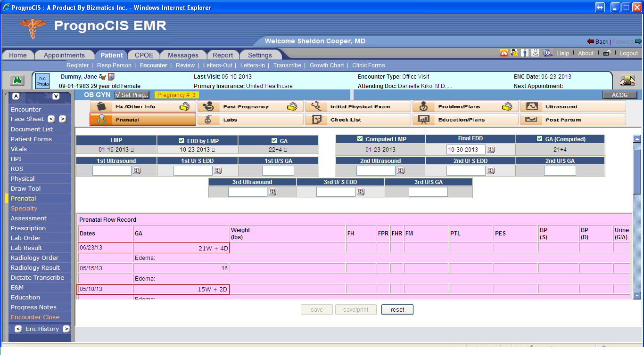Screen dimensions: 644x355
Task: Select Lab Order in the left sidebar
Action: pyautogui.click(x=26, y=238)
